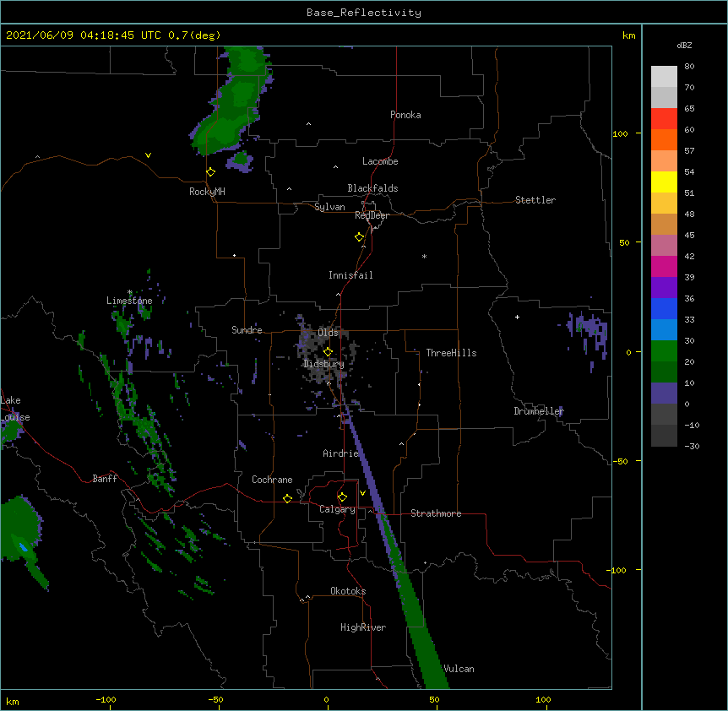Click the Stettler label
The image size is (728, 711).
point(535,200)
